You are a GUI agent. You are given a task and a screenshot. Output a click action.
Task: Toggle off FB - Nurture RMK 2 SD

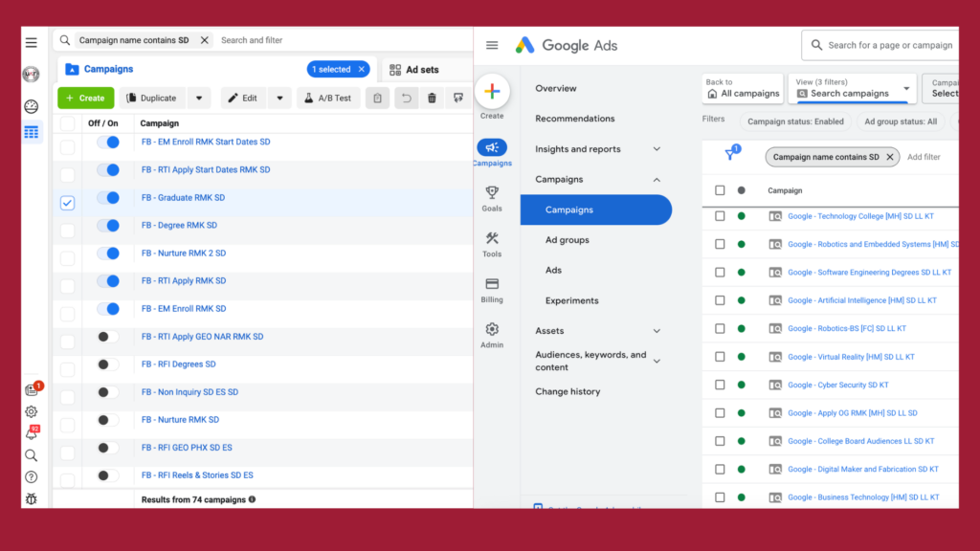pyautogui.click(x=108, y=253)
